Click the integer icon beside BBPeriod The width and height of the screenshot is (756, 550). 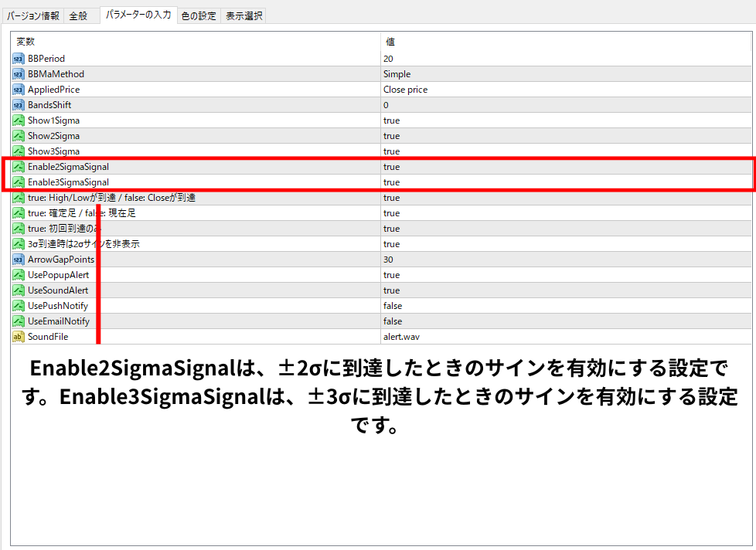[x=19, y=59]
